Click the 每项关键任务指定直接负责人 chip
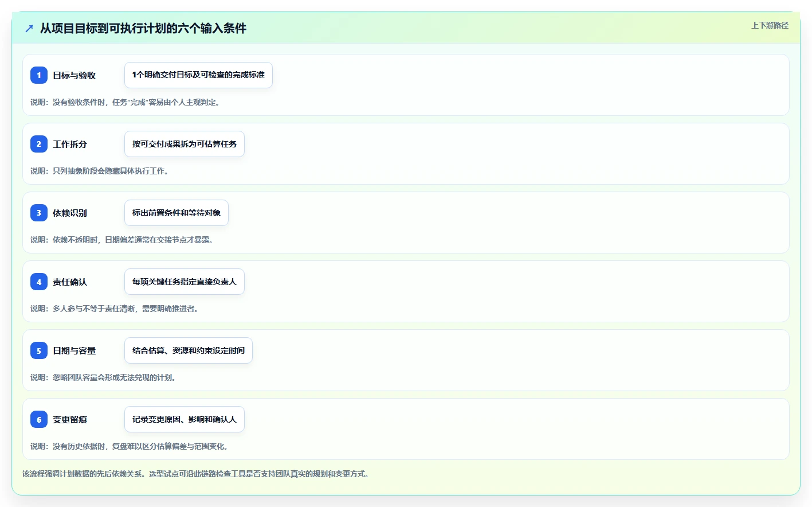 (185, 282)
